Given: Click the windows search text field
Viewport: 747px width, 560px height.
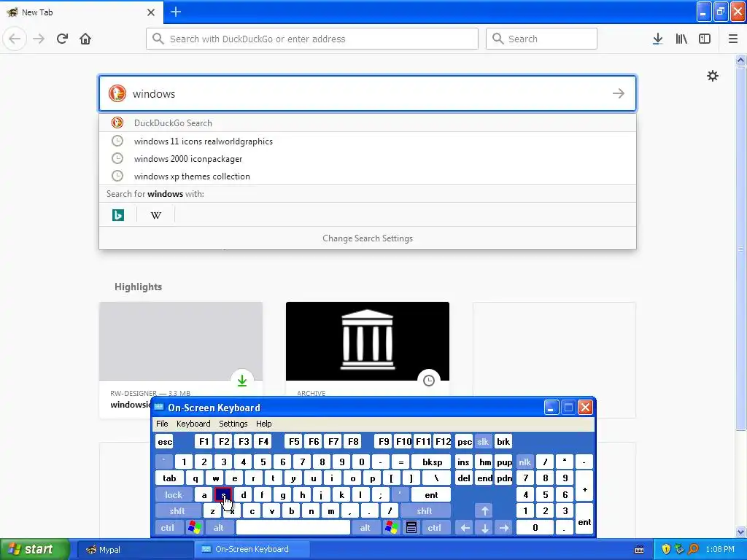Looking at the screenshot, I should pos(368,93).
